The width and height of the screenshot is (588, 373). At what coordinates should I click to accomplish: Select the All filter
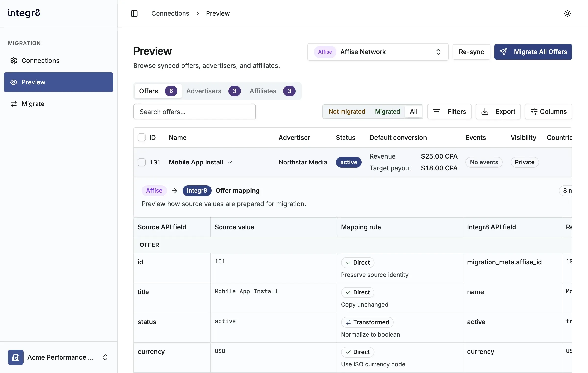click(x=414, y=112)
